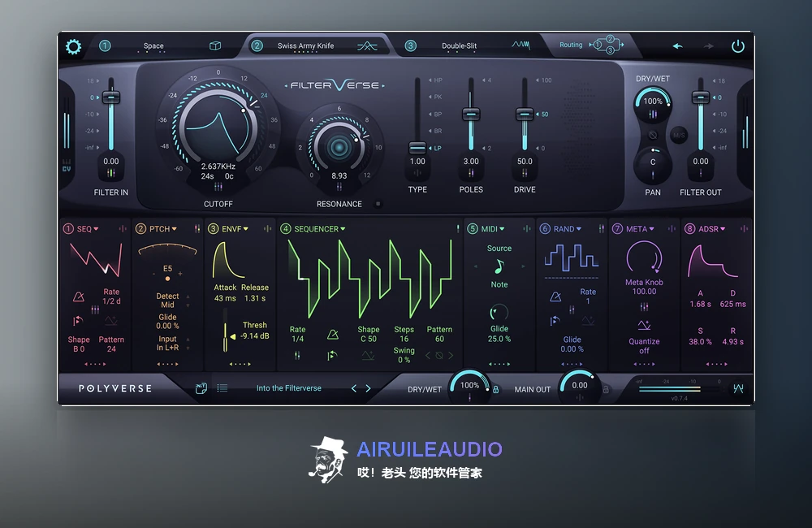Select the Swiss Army Knife filter tab
Image resolution: width=812 pixels, height=528 pixels.
pos(305,45)
